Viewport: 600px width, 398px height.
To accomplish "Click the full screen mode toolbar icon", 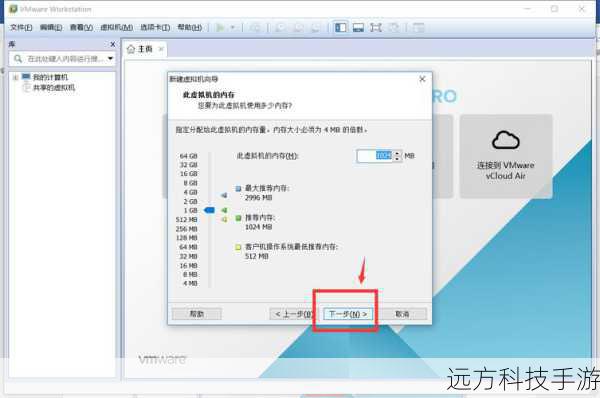I will click(x=376, y=28).
